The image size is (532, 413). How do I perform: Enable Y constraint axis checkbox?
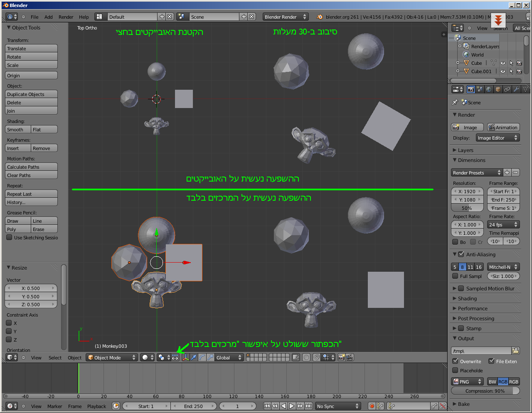click(9, 331)
